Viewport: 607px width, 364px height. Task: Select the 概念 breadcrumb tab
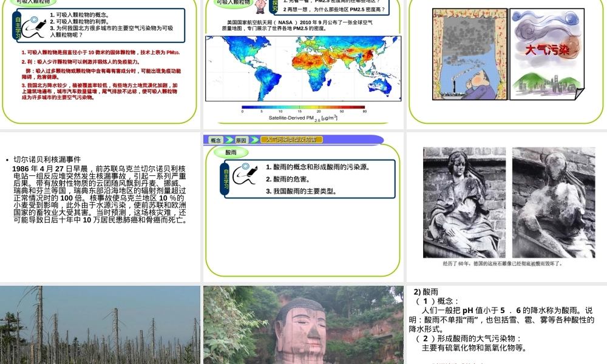[x=216, y=140]
